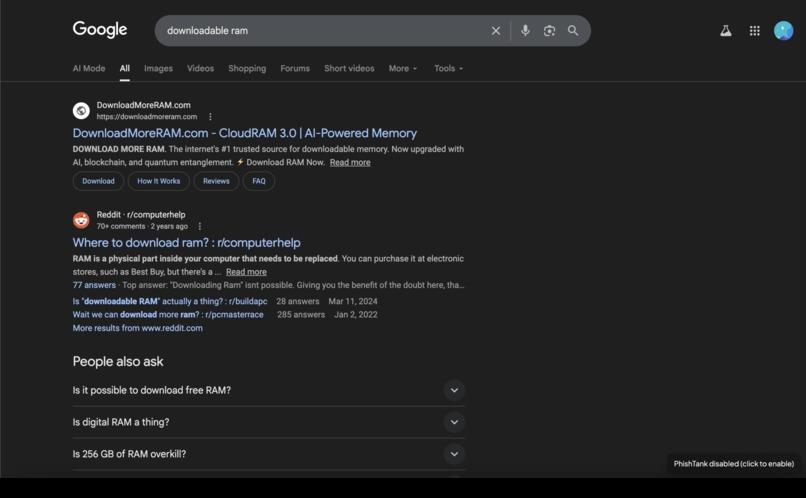The image size is (806, 498).
Task: Click the 'People also ask' heading
Action: (x=118, y=361)
